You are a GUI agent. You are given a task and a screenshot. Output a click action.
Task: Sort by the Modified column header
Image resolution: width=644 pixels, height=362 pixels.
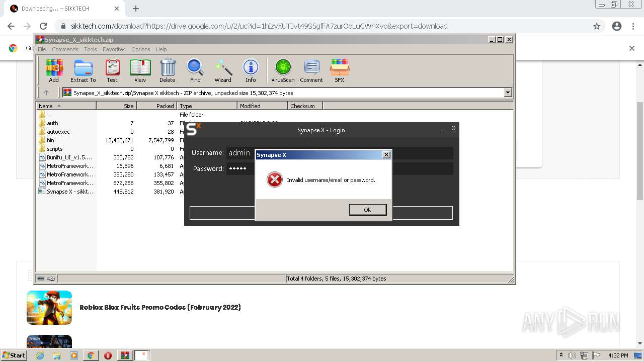[262, 106]
